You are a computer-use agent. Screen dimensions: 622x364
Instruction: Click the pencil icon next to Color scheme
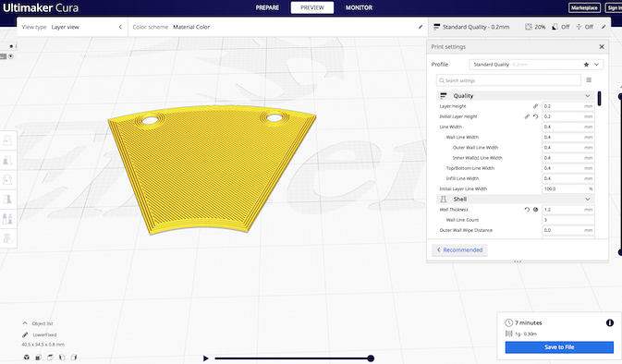click(421, 27)
